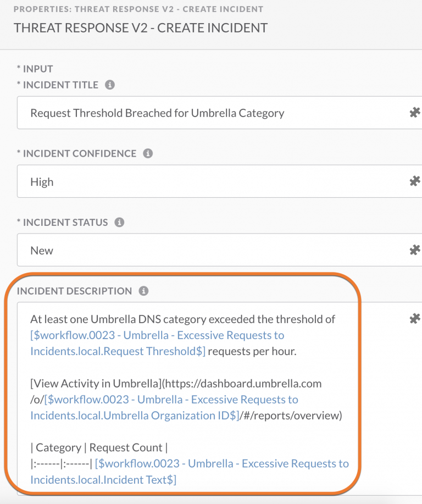Click the info icon next to Incident Status
422x504 pixels.
click(x=119, y=223)
